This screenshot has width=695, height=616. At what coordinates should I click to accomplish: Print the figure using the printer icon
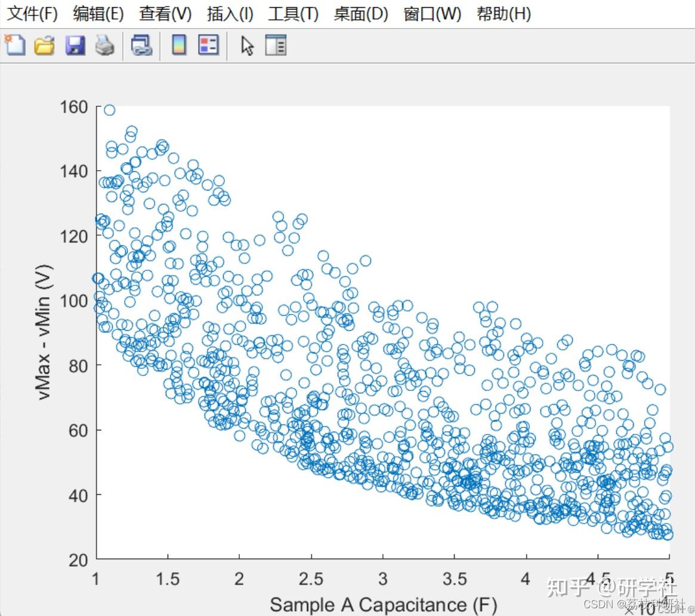[104, 45]
